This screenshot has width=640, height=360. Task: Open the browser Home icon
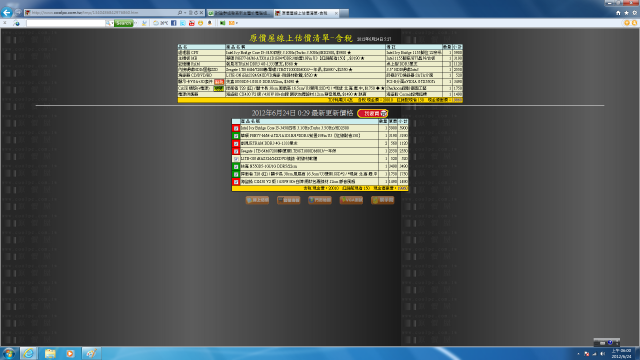(x=618, y=13)
